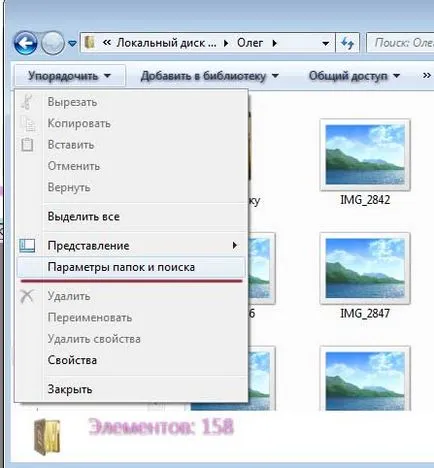This screenshot has width=434, height=468.
Task: Click copy pages icon beside Копировать
Action: tap(28, 123)
